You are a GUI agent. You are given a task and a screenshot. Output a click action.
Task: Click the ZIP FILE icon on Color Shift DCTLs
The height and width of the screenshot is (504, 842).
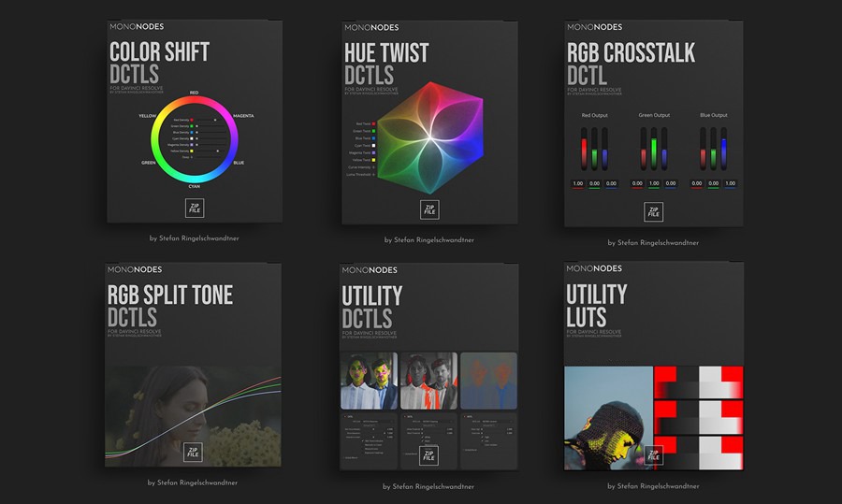coord(195,209)
